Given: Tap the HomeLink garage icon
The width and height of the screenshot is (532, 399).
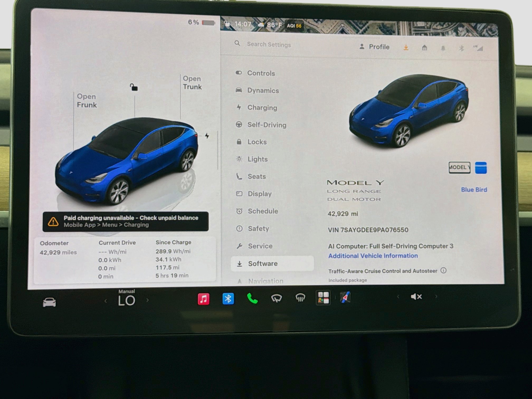Looking at the screenshot, I should pos(424,48).
